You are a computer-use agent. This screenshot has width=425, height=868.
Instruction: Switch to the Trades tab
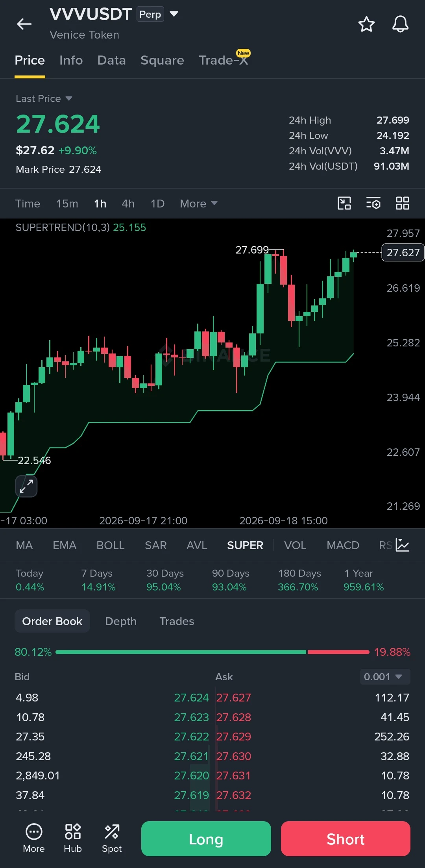pyautogui.click(x=177, y=621)
